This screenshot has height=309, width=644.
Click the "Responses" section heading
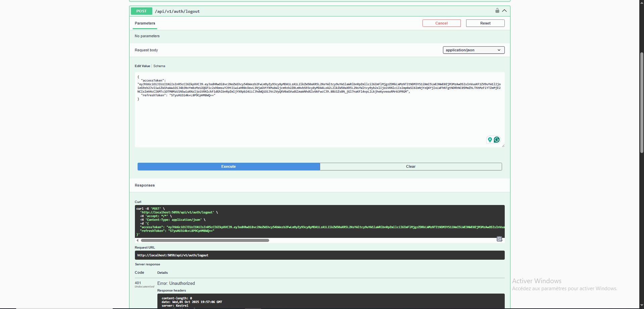(x=145, y=185)
